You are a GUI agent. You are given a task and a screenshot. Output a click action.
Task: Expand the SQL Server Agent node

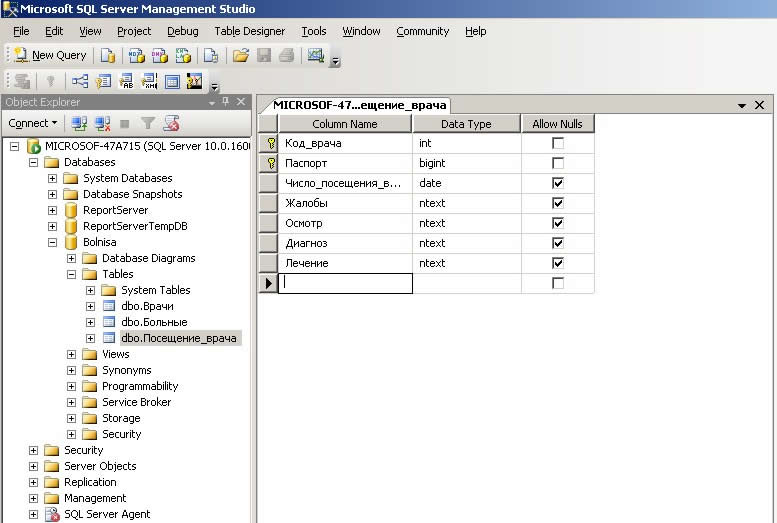33,514
